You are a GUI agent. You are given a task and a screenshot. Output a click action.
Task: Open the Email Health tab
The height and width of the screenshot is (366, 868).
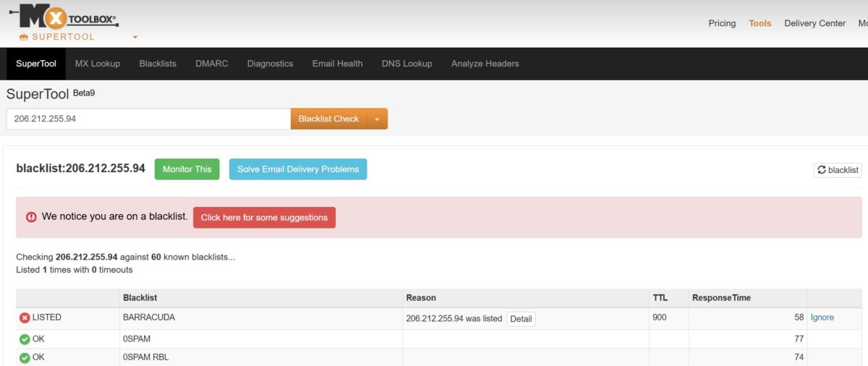coord(337,64)
